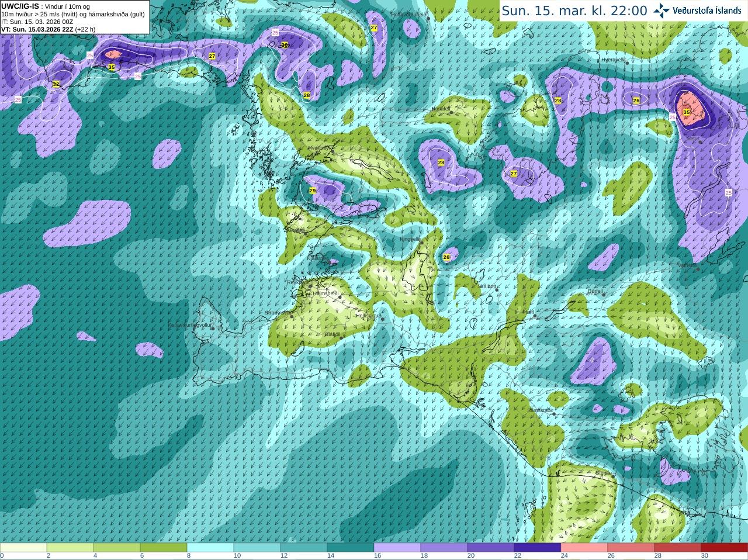Click the Holtavörðuheiði station label
Image resolution: width=748 pixels, height=560 pixels.
[x=409, y=14]
